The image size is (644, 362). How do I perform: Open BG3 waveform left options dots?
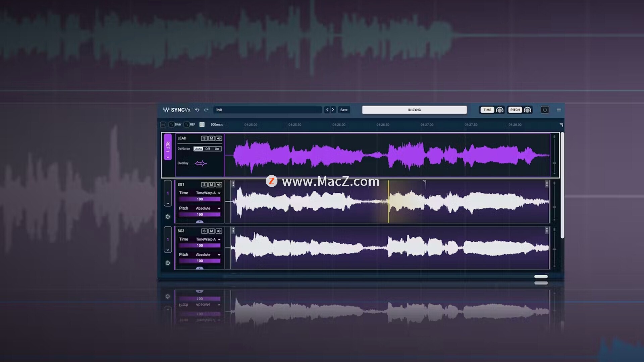(233, 230)
